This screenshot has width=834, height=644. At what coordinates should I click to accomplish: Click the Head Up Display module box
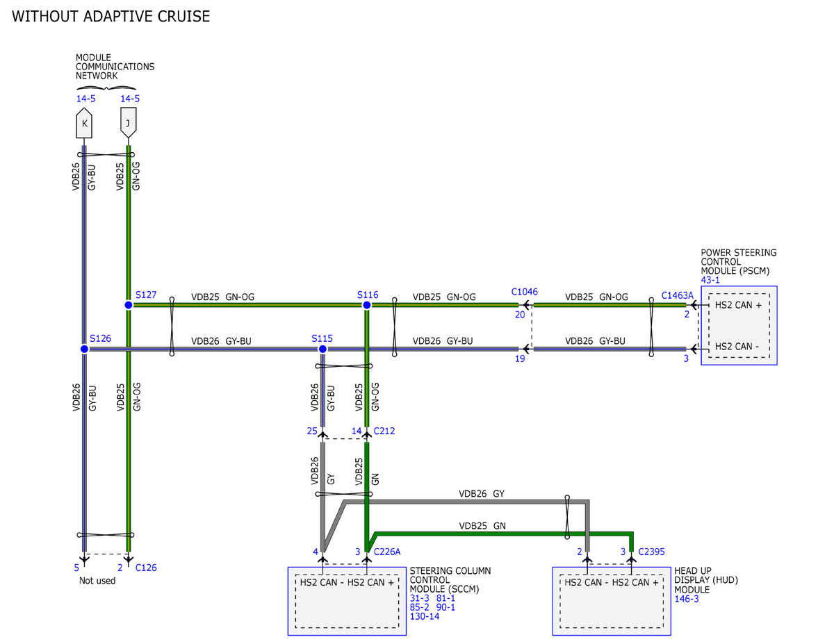611,601
